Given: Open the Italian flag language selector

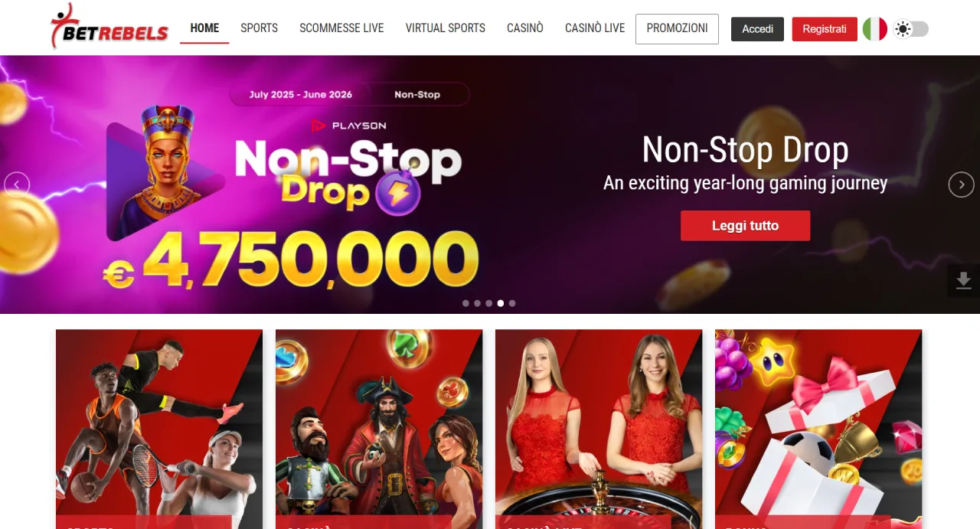Looking at the screenshot, I should (874, 29).
